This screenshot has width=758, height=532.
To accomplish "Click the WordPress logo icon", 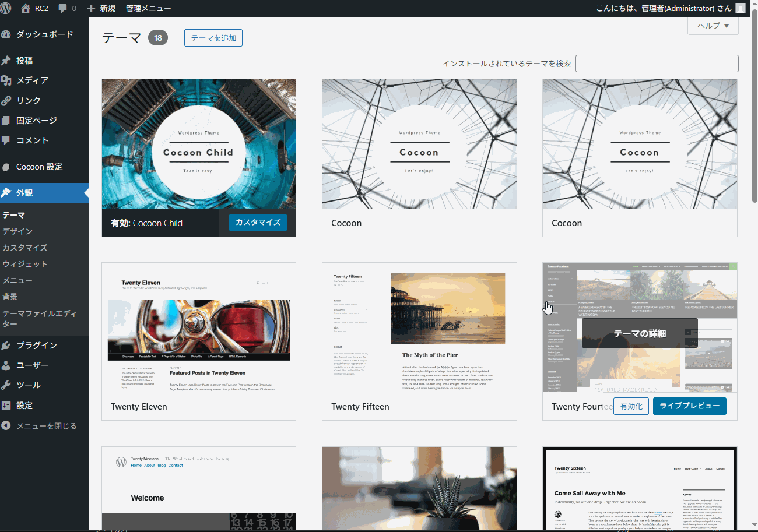I will pos(8,8).
